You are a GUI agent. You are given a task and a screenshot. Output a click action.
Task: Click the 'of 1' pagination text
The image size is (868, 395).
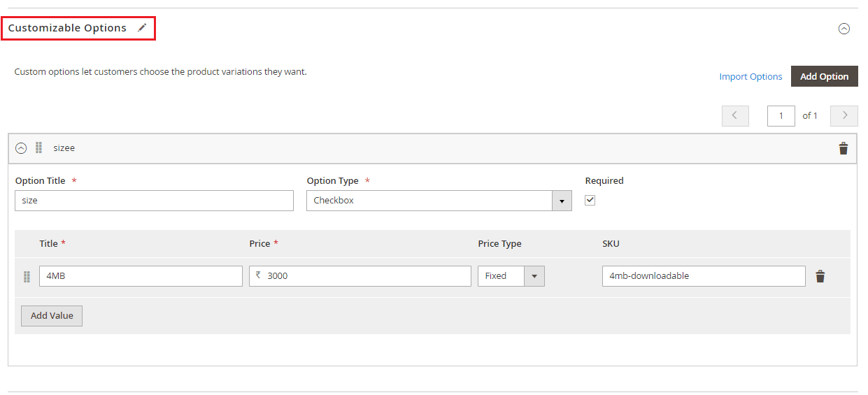(x=810, y=115)
